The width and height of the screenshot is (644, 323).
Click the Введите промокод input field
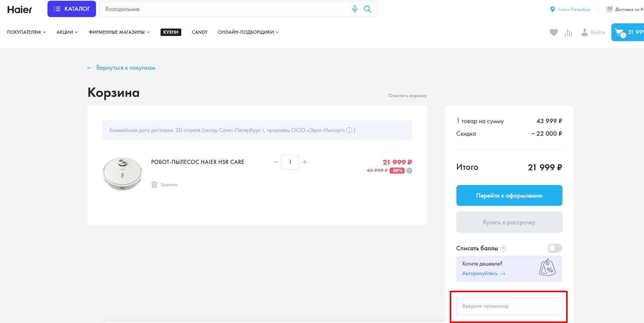click(x=509, y=306)
